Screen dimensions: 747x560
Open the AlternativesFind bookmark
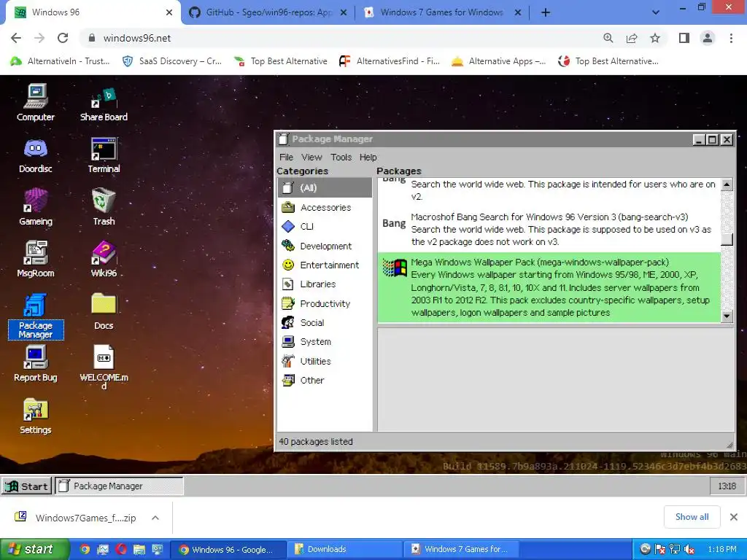coord(390,61)
